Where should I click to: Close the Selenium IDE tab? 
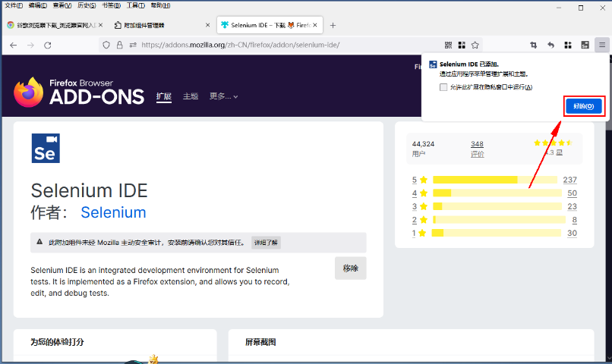coord(315,25)
